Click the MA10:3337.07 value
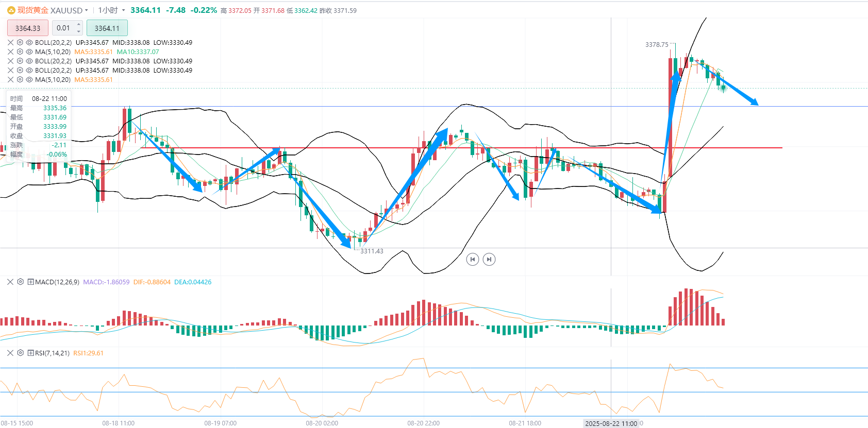868x428 pixels. [138, 52]
